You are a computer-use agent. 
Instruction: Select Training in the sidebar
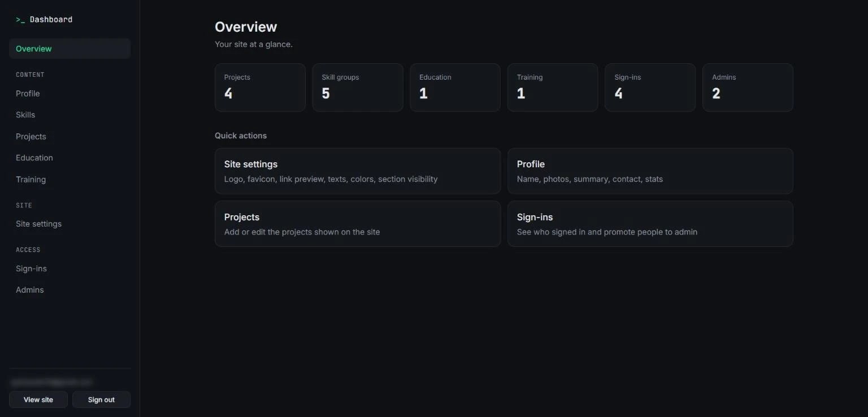tap(31, 179)
